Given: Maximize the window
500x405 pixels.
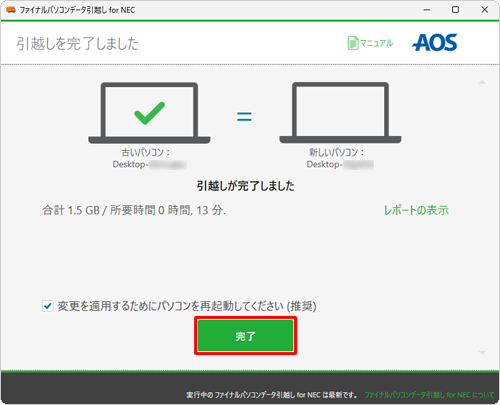Looking at the screenshot, I should [455, 10].
